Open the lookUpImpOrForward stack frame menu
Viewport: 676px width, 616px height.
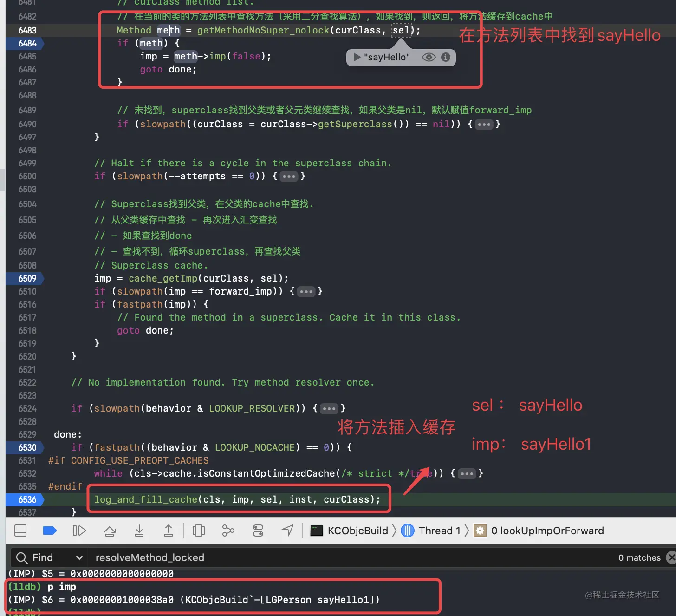click(547, 531)
